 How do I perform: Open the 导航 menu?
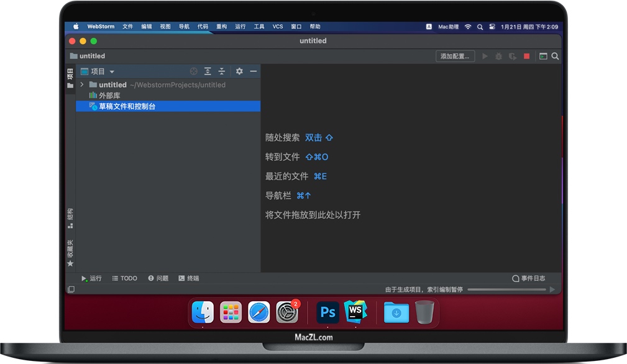point(184,26)
